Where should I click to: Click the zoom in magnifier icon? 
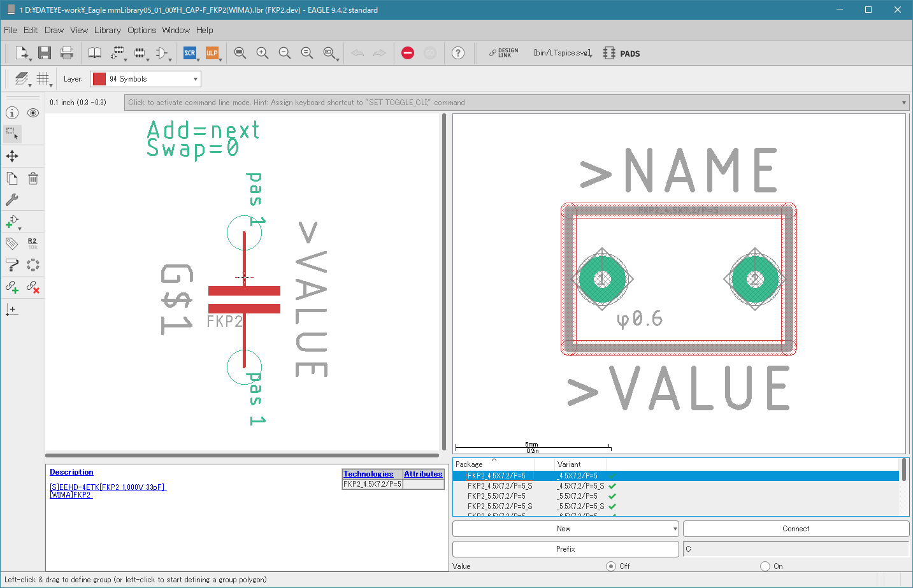click(262, 53)
